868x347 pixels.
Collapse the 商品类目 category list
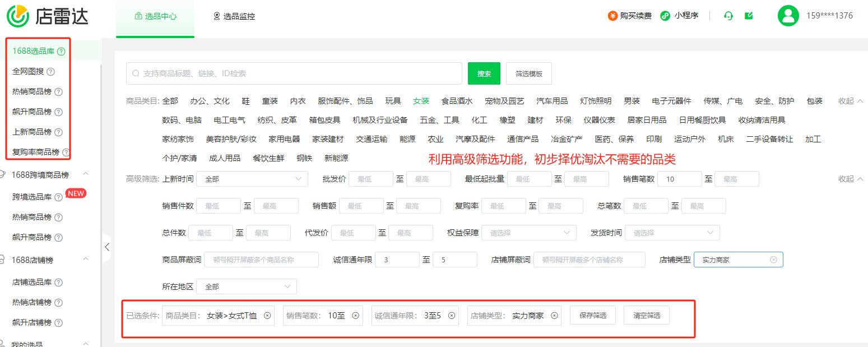click(850, 101)
